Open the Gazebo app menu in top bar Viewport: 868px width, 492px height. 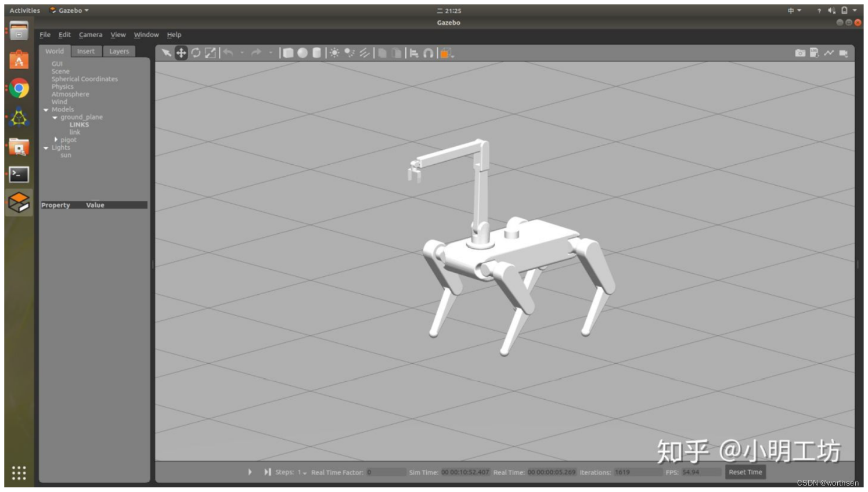(x=70, y=10)
